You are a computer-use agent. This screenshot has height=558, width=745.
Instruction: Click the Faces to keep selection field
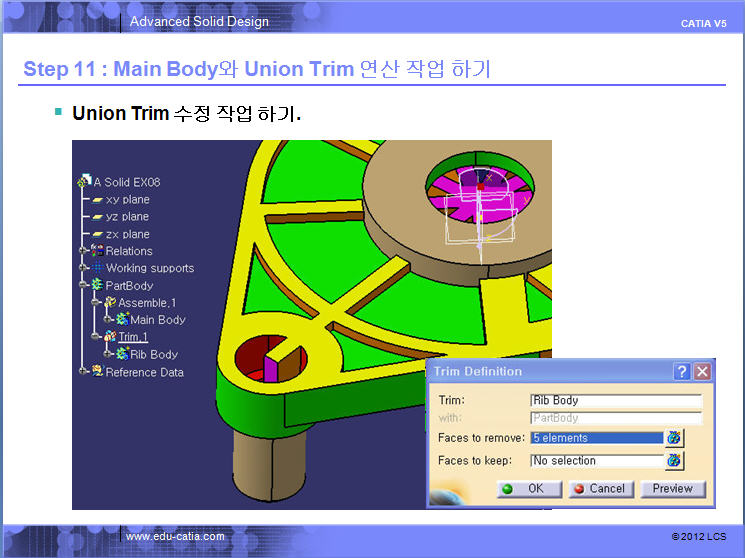[x=596, y=461]
